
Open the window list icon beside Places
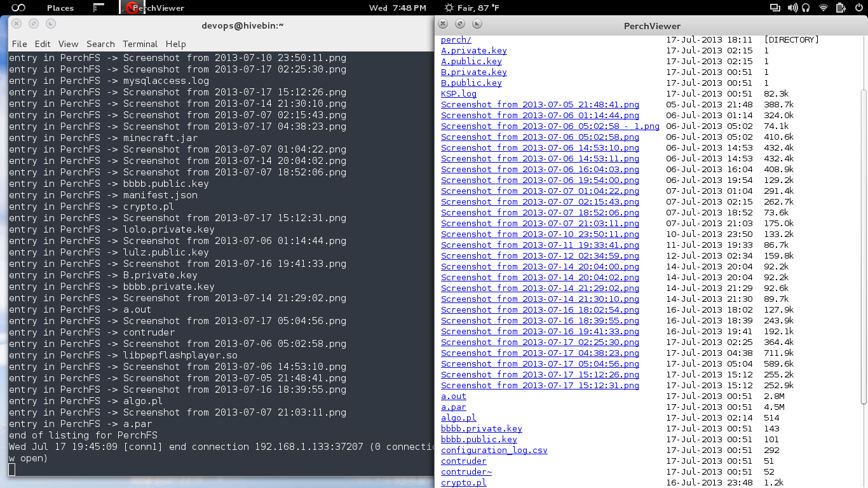[98, 8]
